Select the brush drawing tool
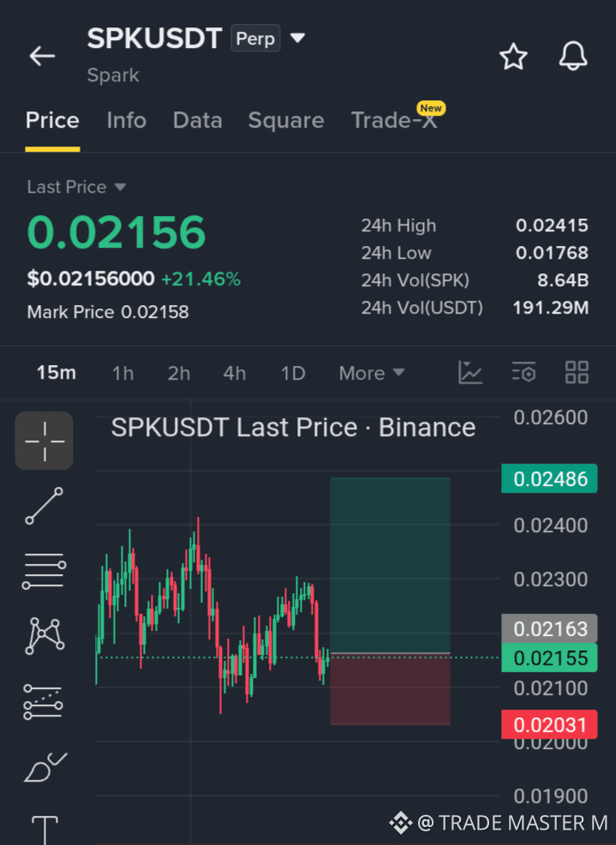This screenshot has width=616, height=845. click(x=45, y=767)
